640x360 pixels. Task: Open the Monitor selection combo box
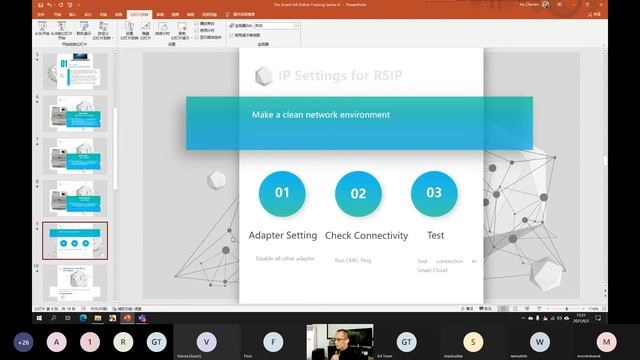click(276, 26)
